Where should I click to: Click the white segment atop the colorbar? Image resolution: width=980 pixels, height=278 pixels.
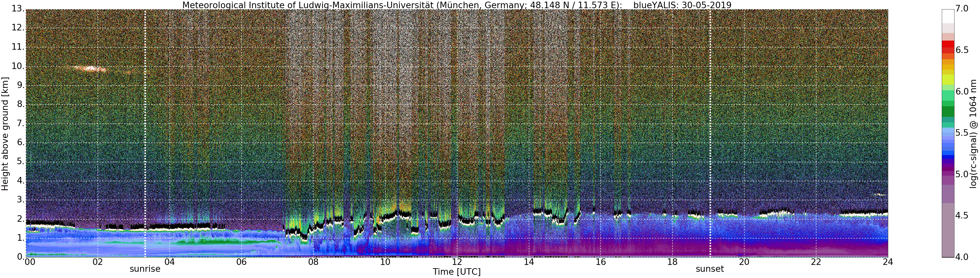[x=948, y=16]
